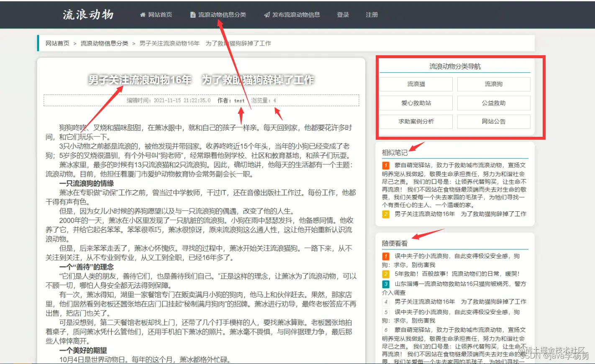Click the 流浪动物 site logo
Image resolution: width=595 pixels, height=364 pixels.
(x=88, y=15)
